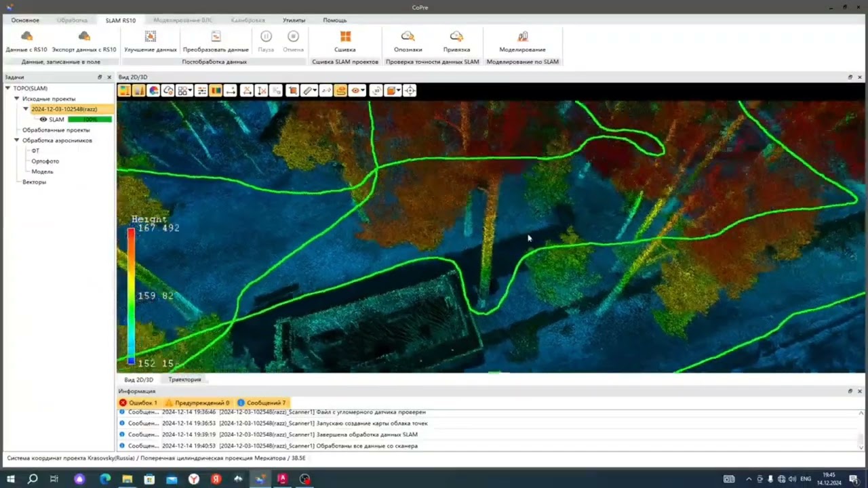Image resolution: width=868 pixels, height=488 pixels.
Task: Toggle SLAM layer eye visibility
Action: point(43,119)
